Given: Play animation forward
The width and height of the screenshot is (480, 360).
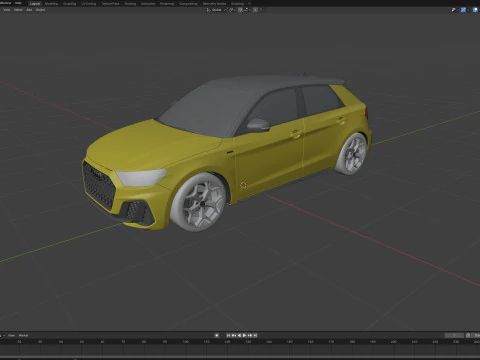Looking at the screenshot, I should click(245, 335).
